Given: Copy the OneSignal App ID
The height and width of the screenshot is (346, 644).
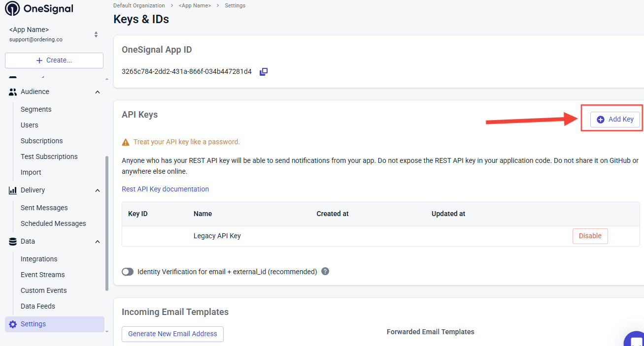Looking at the screenshot, I should coord(264,72).
